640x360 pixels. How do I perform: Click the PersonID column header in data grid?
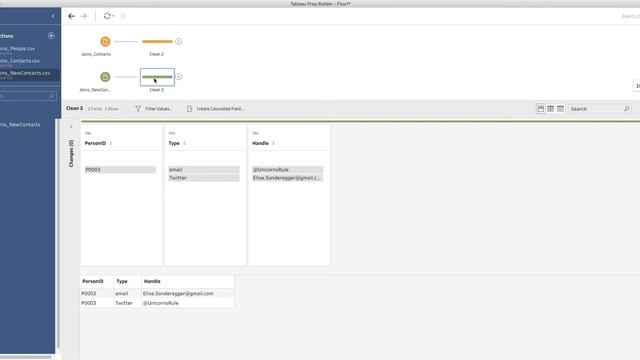click(x=97, y=282)
